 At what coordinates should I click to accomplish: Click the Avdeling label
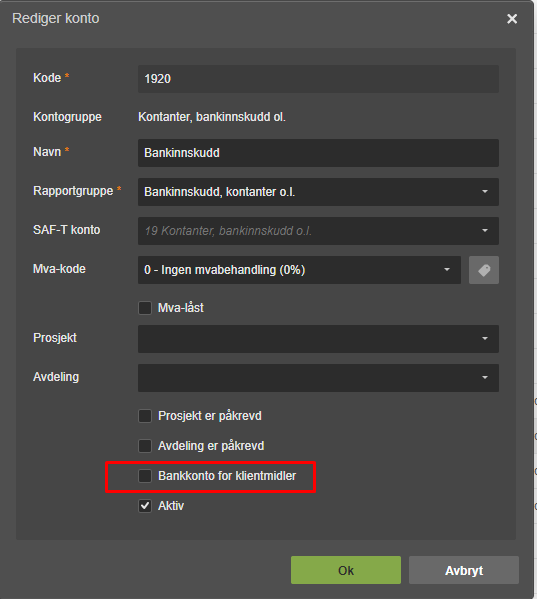click(x=56, y=377)
